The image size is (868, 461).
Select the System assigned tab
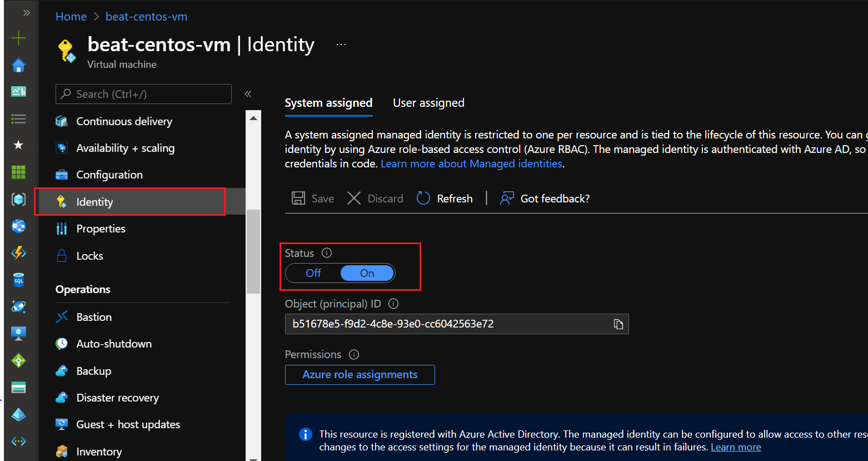coord(328,103)
